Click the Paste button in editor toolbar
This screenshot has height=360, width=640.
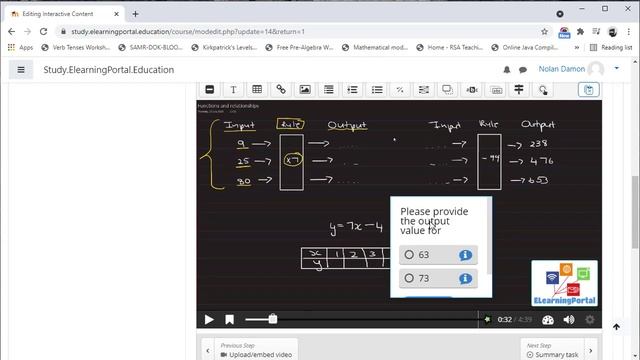point(589,90)
